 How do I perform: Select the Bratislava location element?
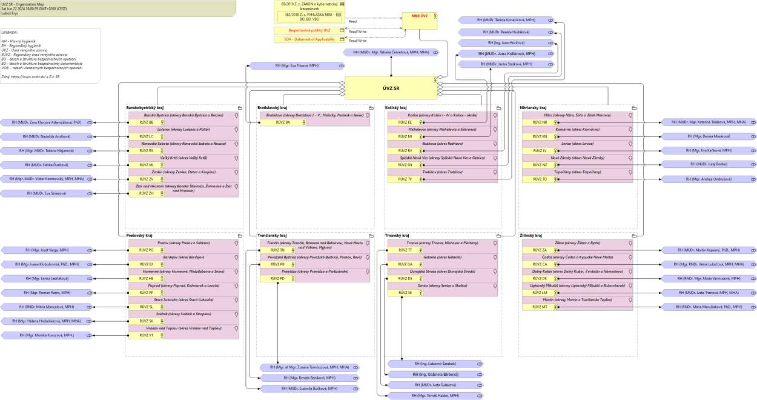click(315, 119)
